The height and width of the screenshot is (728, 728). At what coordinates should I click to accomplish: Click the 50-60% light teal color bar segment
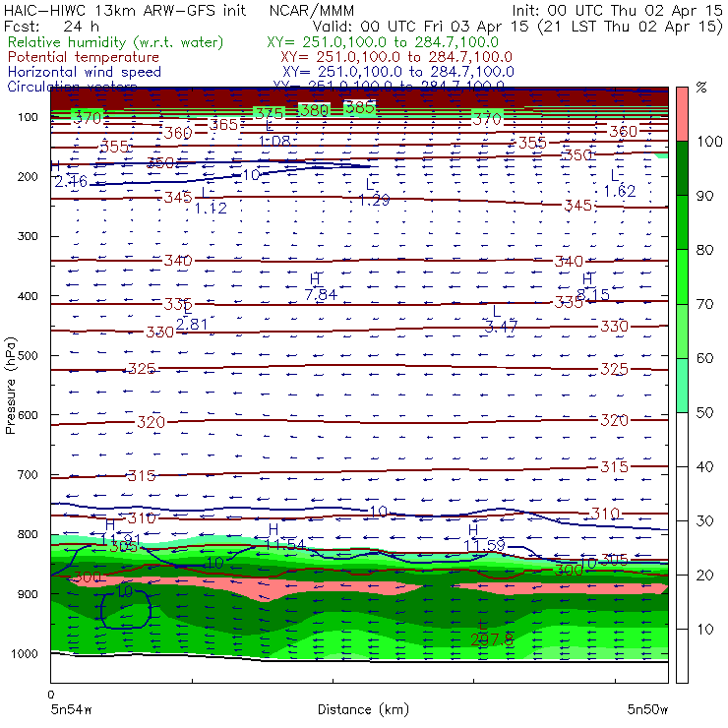[x=682, y=386]
